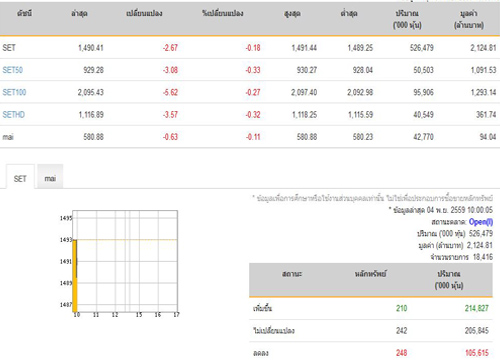500x360 pixels.
Task: Select mai percent change -0.11
Action: [253, 137]
